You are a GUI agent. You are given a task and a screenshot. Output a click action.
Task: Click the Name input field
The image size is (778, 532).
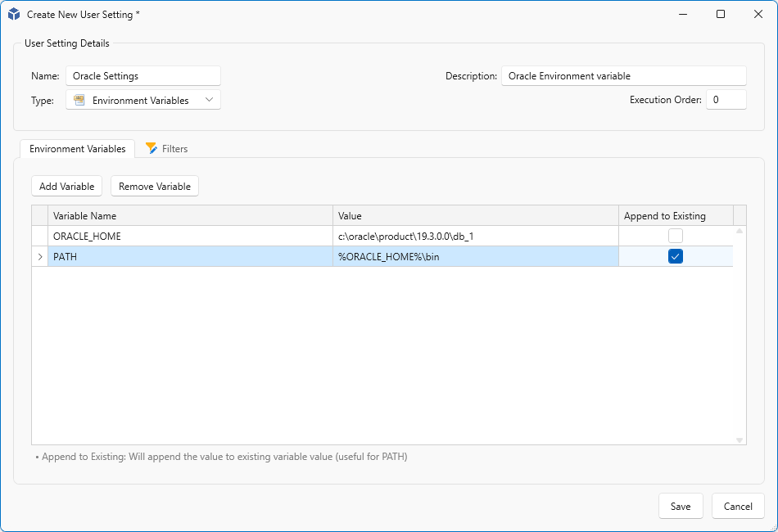143,76
